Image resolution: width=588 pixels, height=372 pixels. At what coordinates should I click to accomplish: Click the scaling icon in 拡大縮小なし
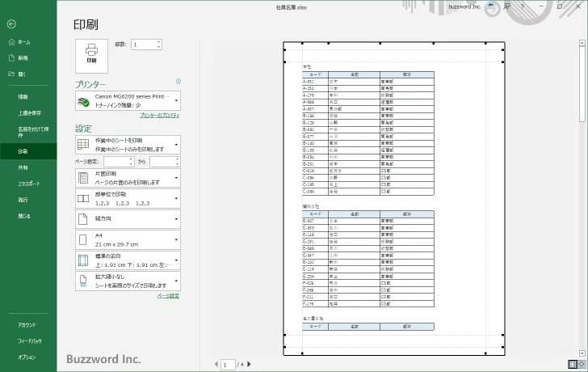83,281
